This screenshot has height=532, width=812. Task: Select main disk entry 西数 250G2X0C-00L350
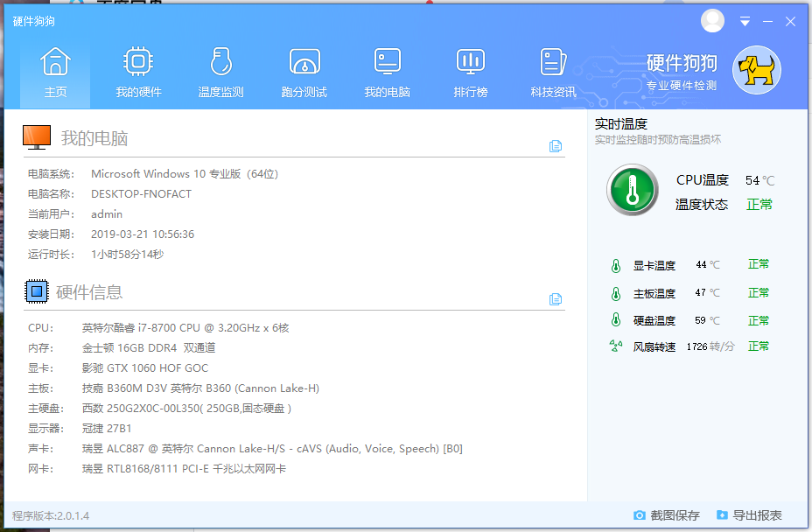[x=186, y=409]
